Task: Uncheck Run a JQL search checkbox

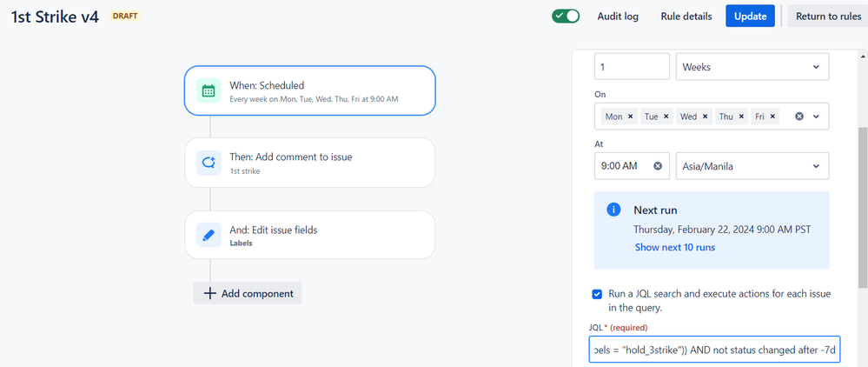Action: 597,294
